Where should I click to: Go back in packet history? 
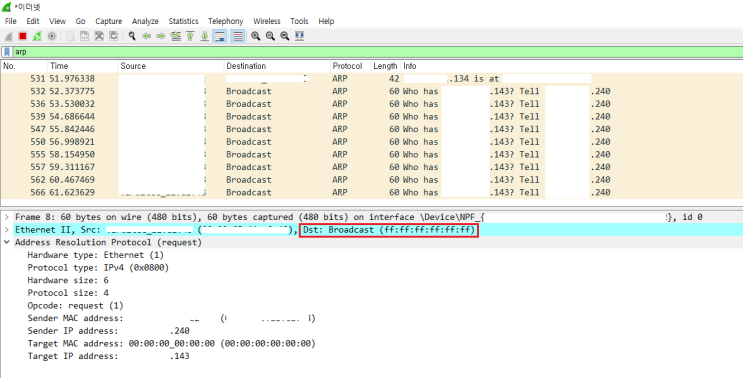pyautogui.click(x=147, y=36)
